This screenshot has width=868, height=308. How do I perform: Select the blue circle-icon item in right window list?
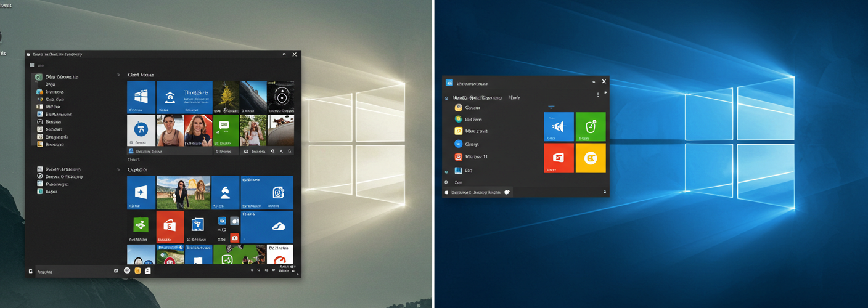pos(467,144)
